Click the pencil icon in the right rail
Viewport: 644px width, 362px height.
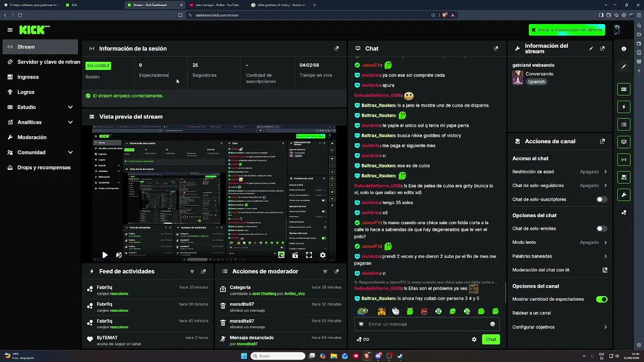point(624,66)
